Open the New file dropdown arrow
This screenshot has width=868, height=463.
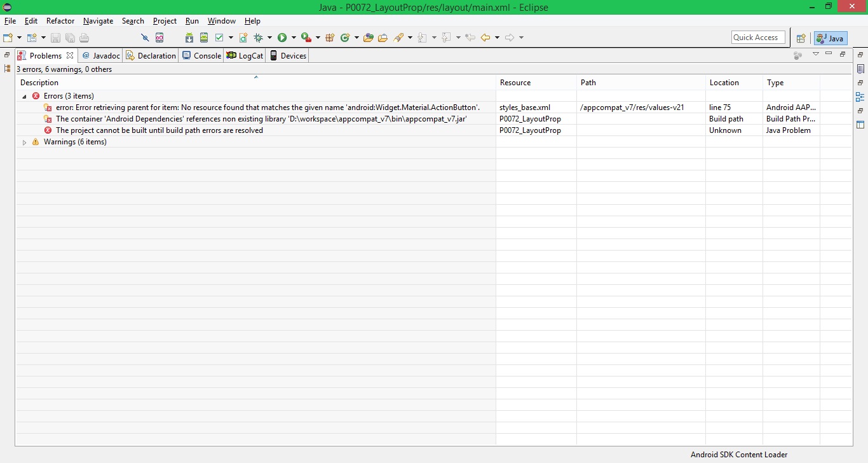19,38
